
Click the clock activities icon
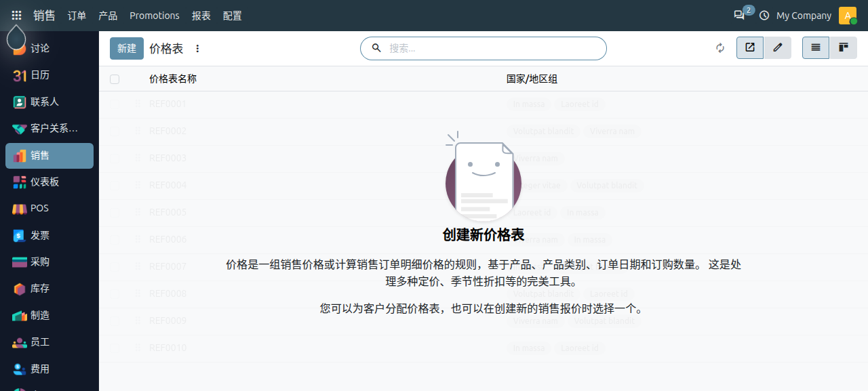pos(764,15)
